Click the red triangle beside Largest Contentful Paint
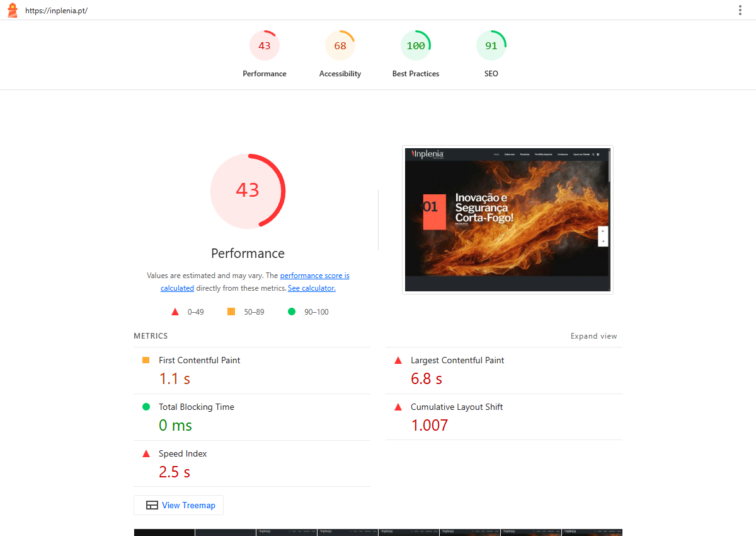This screenshot has width=756, height=536. coord(398,360)
